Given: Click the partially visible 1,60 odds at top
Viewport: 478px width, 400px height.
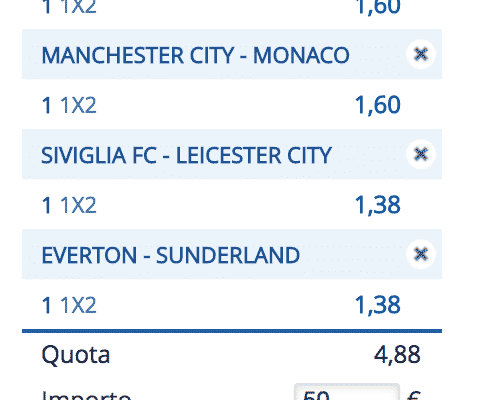Looking at the screenshot, I should point(377,7).
